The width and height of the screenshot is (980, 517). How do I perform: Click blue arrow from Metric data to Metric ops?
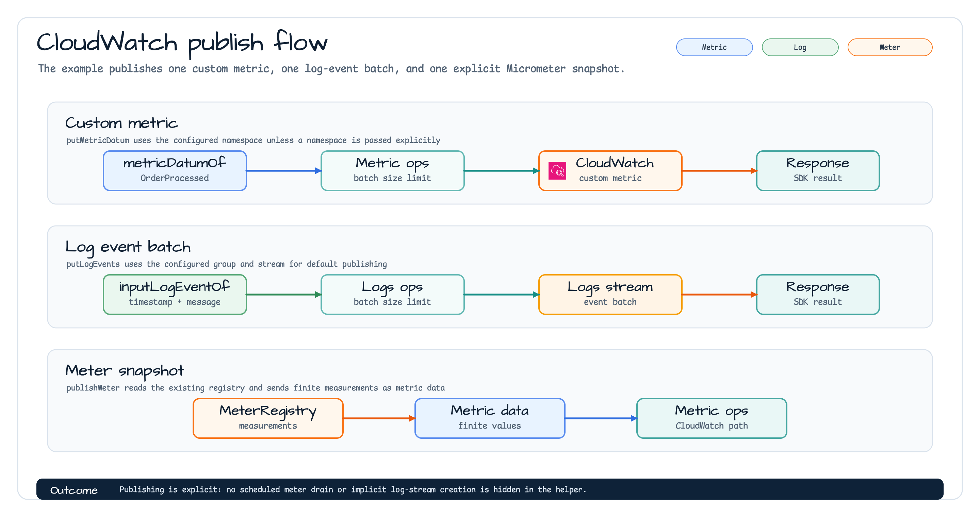click(x=601, y=418)
